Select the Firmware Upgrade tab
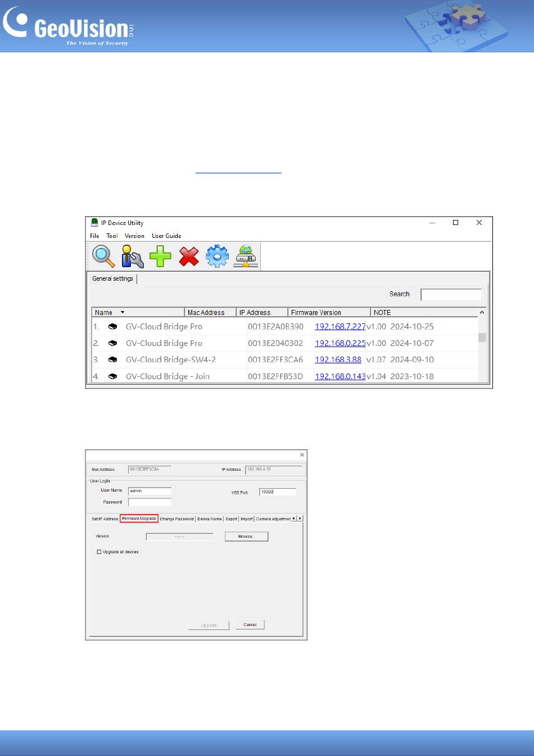The height and width of the screenshot is (756, 534). (x=139, y=519)
